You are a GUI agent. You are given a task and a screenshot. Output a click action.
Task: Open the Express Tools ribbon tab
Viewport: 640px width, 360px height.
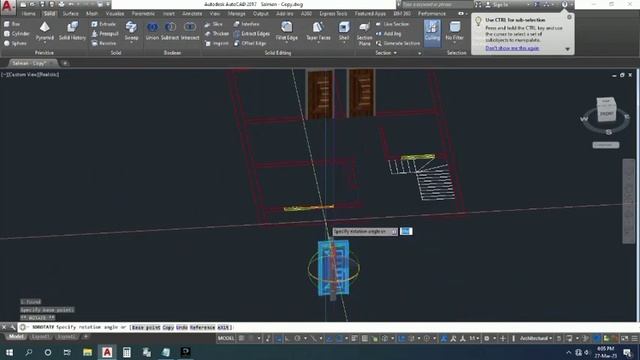(333, 13)
